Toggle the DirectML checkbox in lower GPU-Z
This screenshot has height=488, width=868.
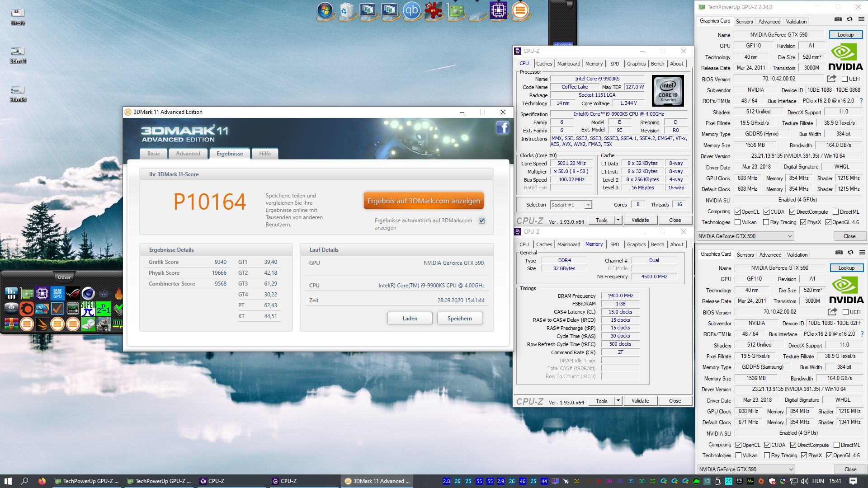coord(836,445)
